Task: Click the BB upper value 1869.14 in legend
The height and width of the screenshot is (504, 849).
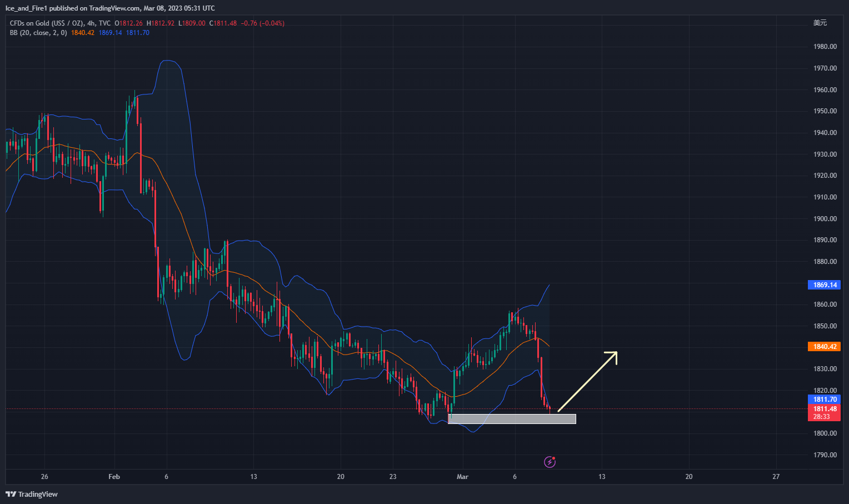Action: tap(110, 33)
